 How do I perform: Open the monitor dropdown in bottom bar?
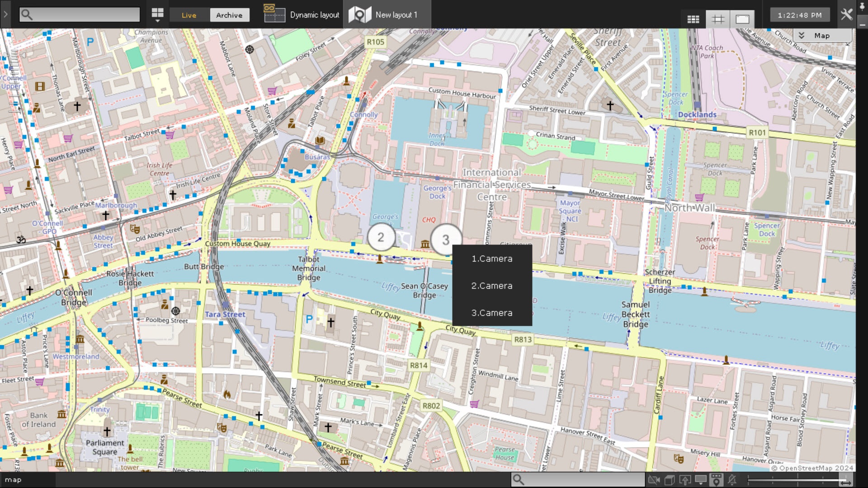[x=701, y=480]
